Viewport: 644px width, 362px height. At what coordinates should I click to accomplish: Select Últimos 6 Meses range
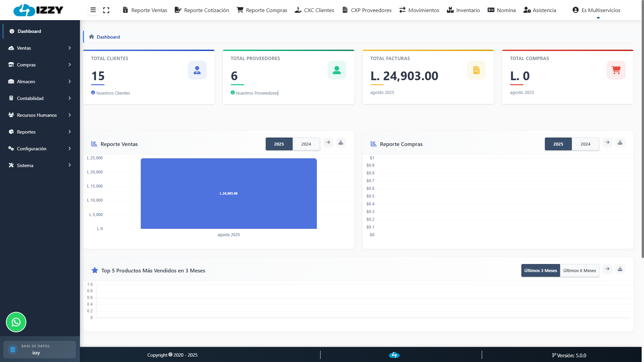pyautogui.click(x=579, y=270)
